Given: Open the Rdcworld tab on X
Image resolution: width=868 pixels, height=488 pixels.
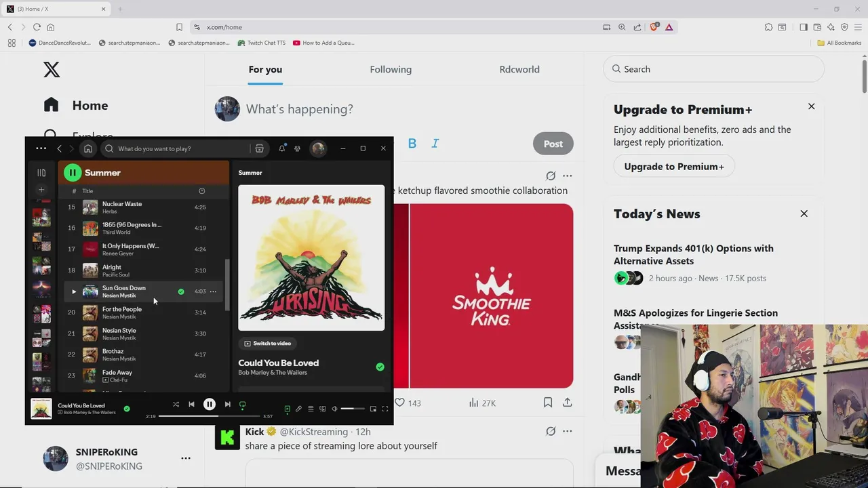Looking at the screenshot, I should click(x=519, y=69).
